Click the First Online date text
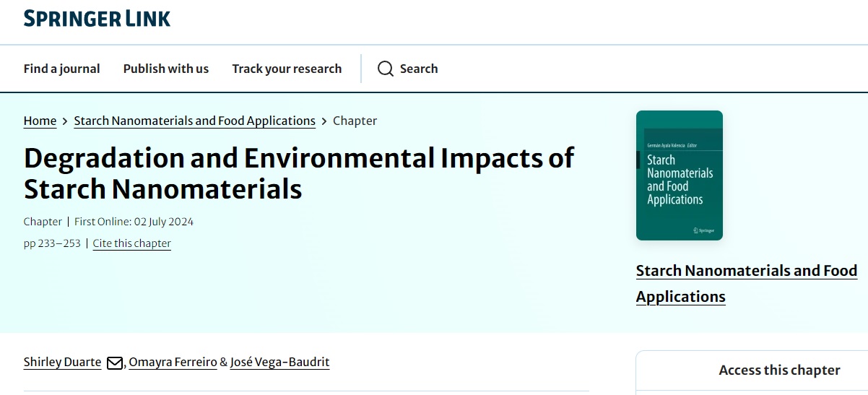This screenshot has width=868, height=395. (134, 222)
